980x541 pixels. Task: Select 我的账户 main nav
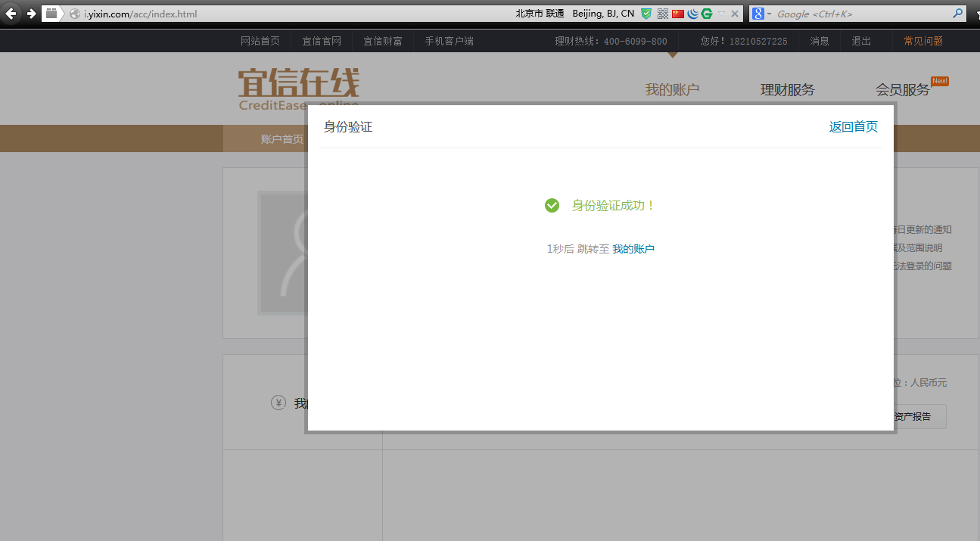[672, 89]
